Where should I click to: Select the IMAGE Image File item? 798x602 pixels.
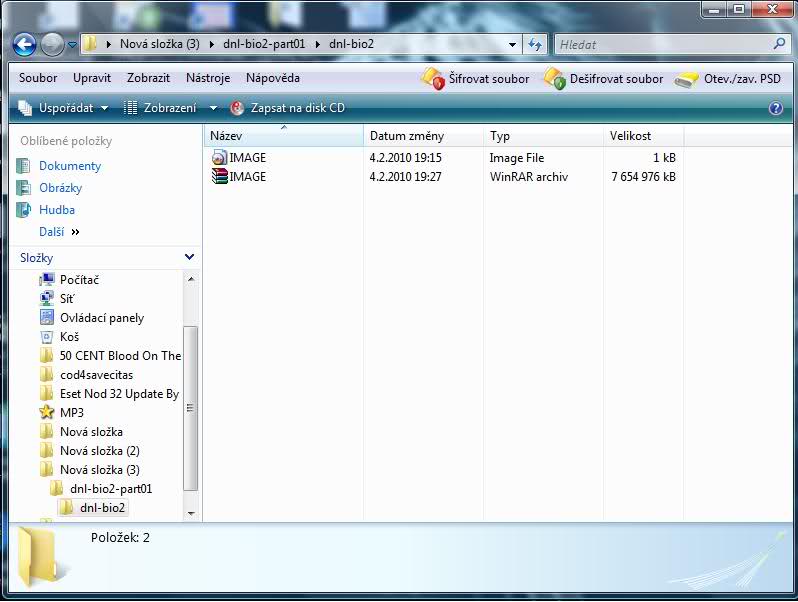pos(247,158)
